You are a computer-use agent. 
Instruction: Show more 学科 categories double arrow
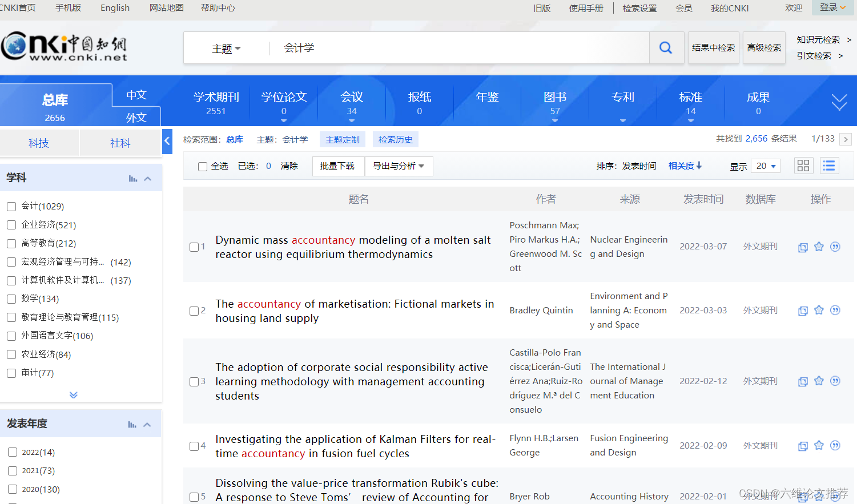click(x=74, y=395)
